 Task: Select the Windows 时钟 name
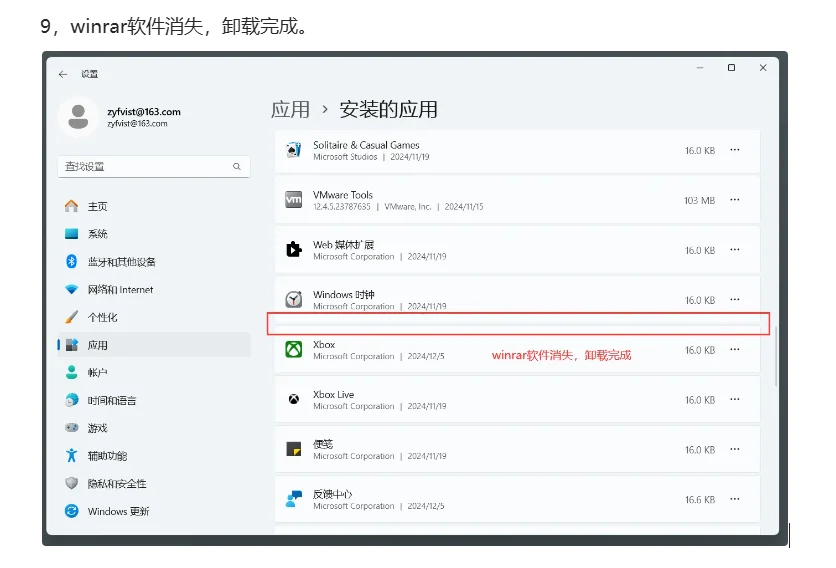tap(344, 295)
